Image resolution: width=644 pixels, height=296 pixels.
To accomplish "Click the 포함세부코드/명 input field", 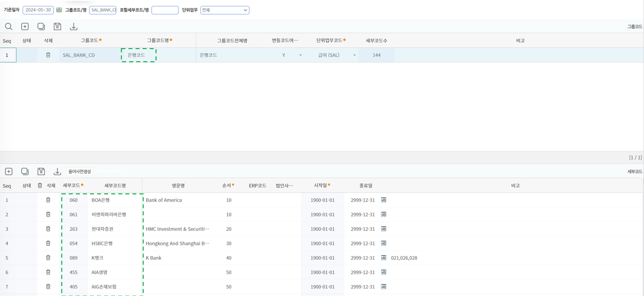I will (x=165, y=10).
